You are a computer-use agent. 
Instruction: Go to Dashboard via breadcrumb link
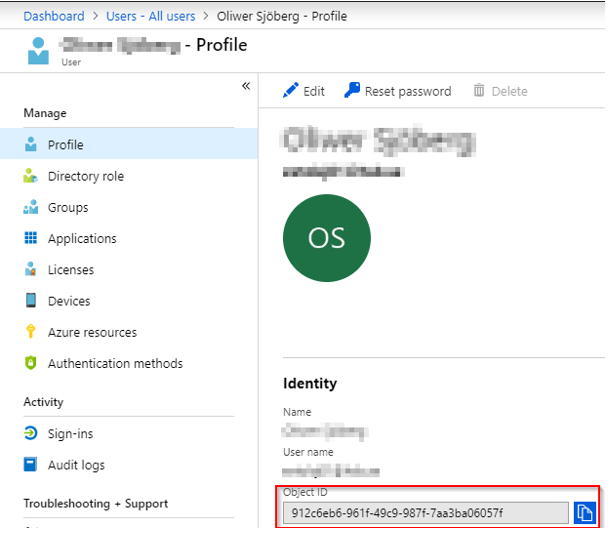pyautogui.click(x=54, y=16)
